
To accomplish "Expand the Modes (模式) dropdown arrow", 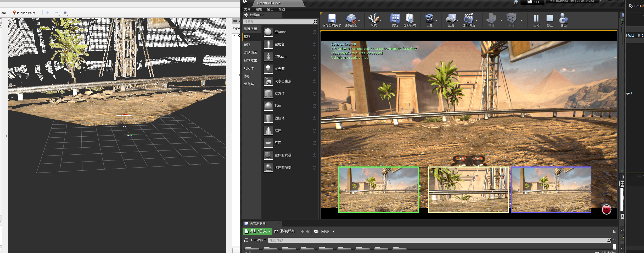I will pyautogui.click(x=380, y=20).
